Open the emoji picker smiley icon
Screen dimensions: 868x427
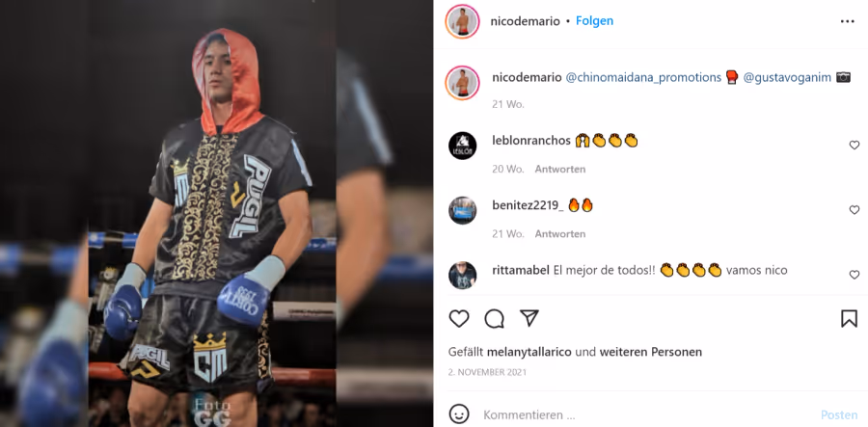459,414
